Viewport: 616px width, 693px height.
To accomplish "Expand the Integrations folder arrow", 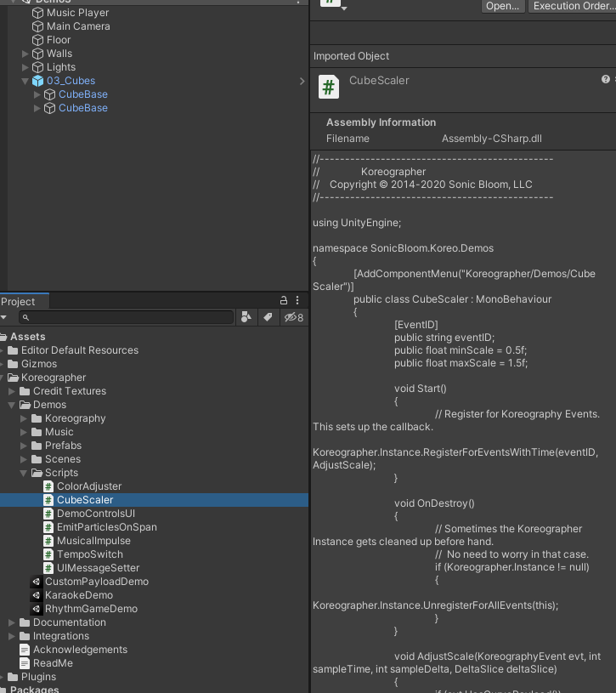I will (x=12, y=636).
